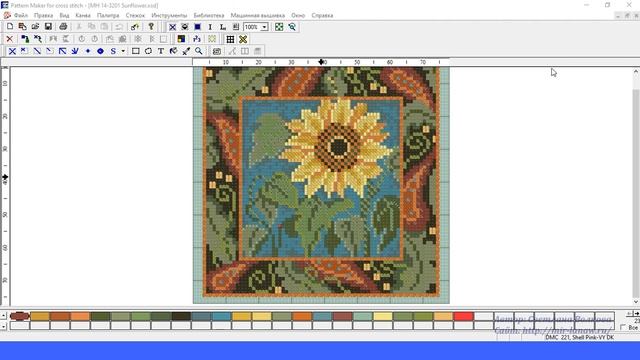
Task: Toggle the 'Все' checkbox near palette
Action: click(x=623, y=327)
